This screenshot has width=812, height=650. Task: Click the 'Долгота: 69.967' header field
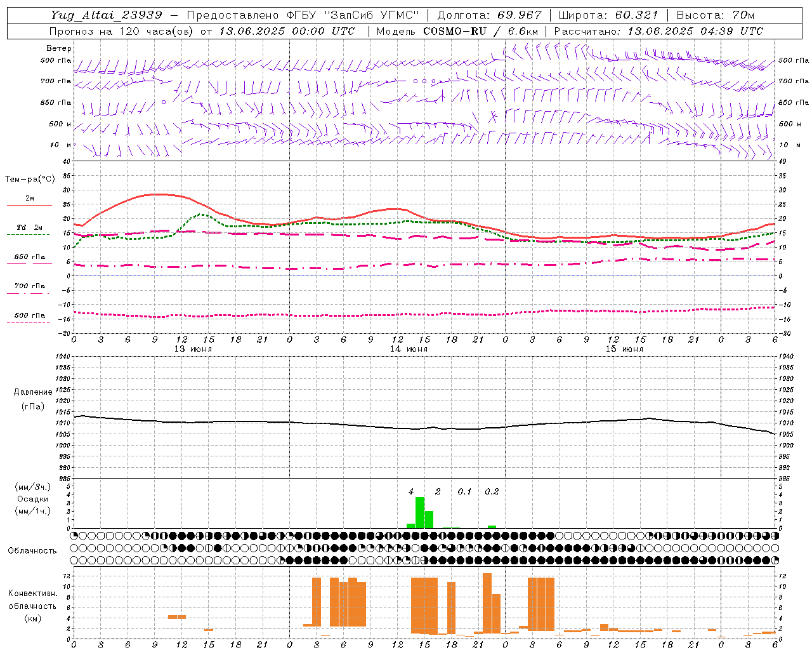click(x=490, y=15)
